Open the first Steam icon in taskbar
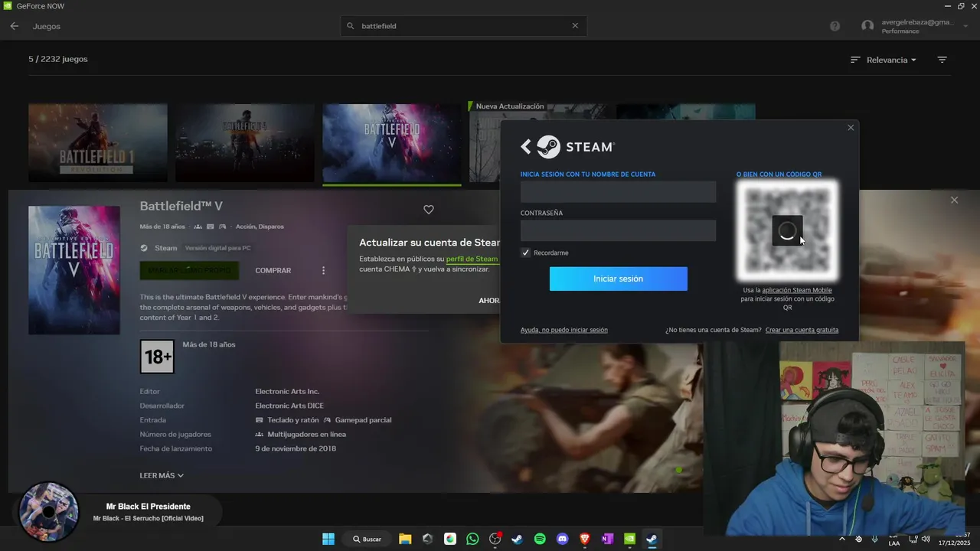The width and height of the screenshot is (980, 551). (518, 539)
